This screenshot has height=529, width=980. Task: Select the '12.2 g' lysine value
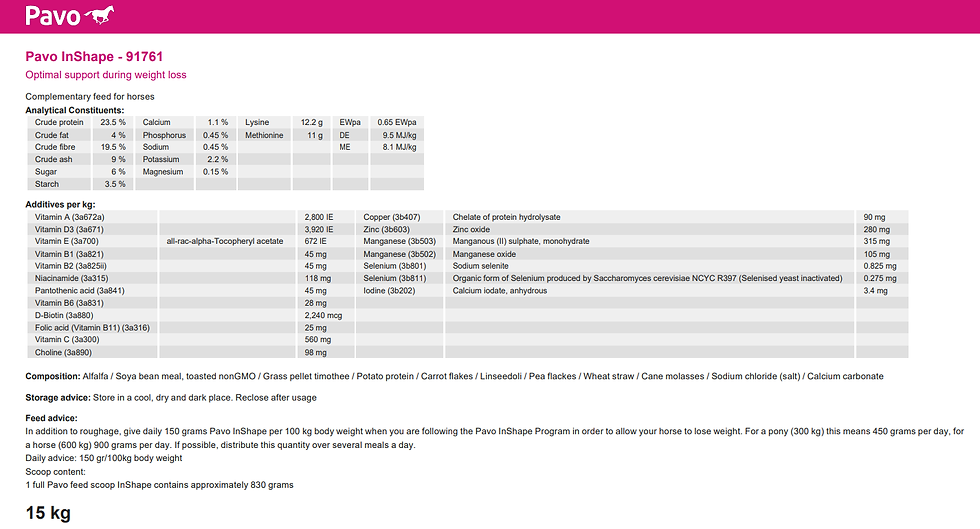click(x=312, y=122)
